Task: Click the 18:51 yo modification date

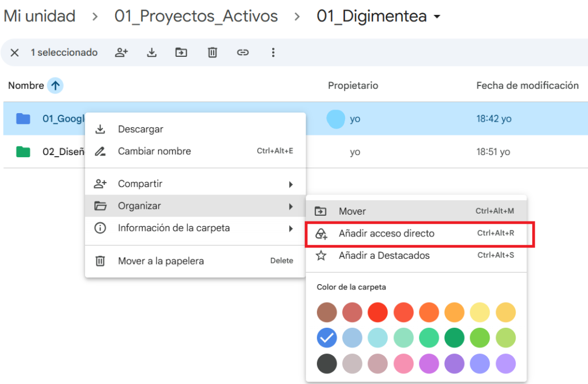Action: point(493,152)
